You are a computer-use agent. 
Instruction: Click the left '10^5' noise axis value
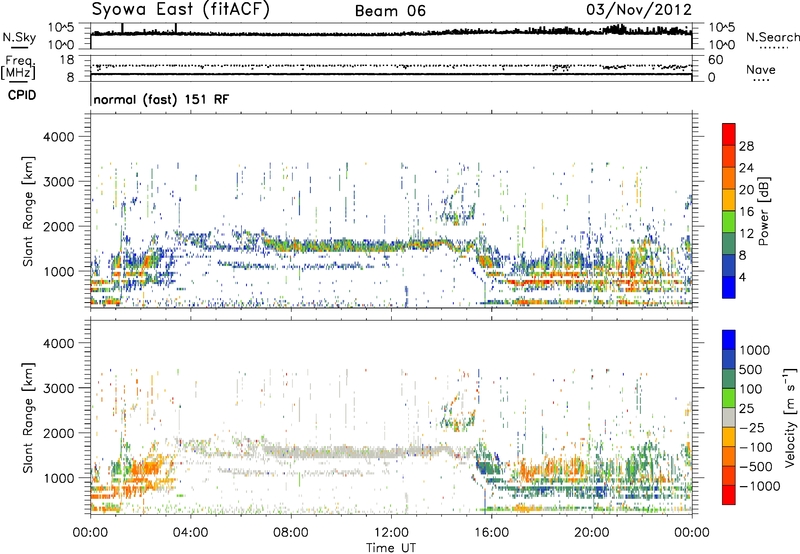tap(61, 28)
